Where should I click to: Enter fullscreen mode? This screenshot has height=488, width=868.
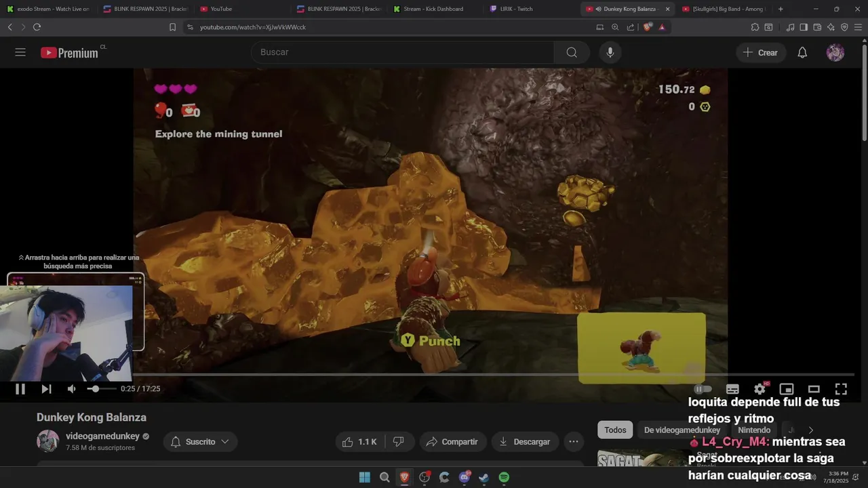pos(841,389)
